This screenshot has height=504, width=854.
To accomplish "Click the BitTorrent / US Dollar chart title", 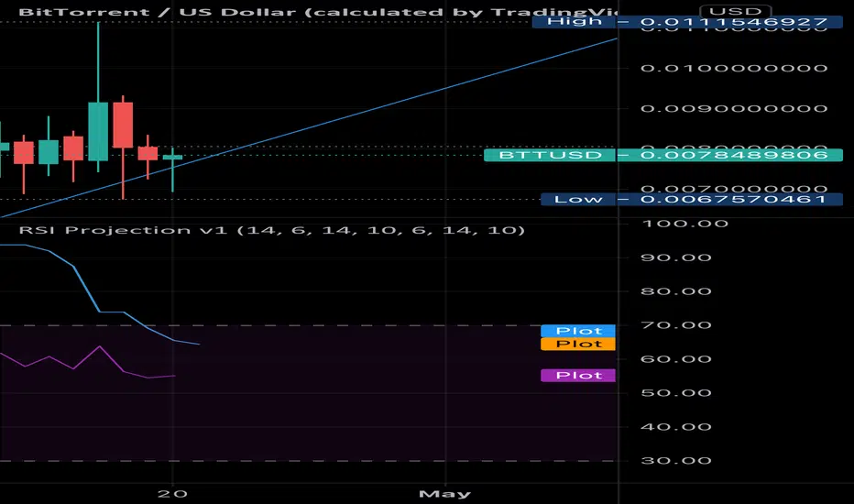I will click(x=318, y=12).
